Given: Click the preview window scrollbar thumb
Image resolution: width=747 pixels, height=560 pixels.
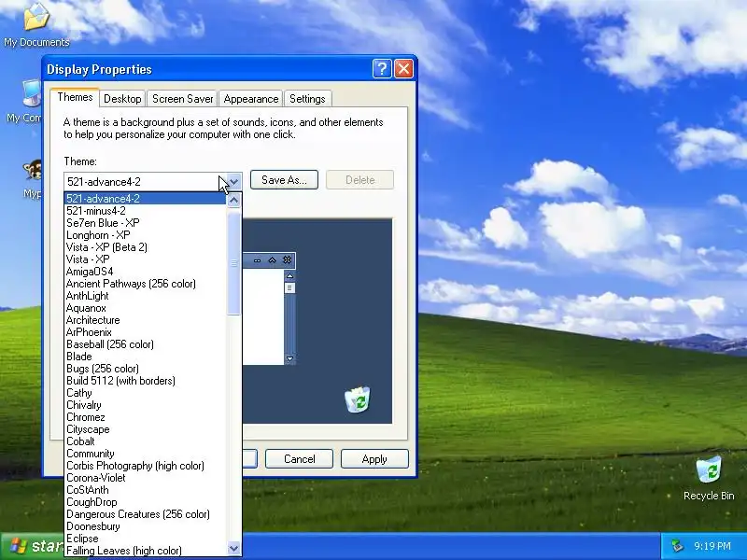Looking at the screenshot, I should coord(289,287).
